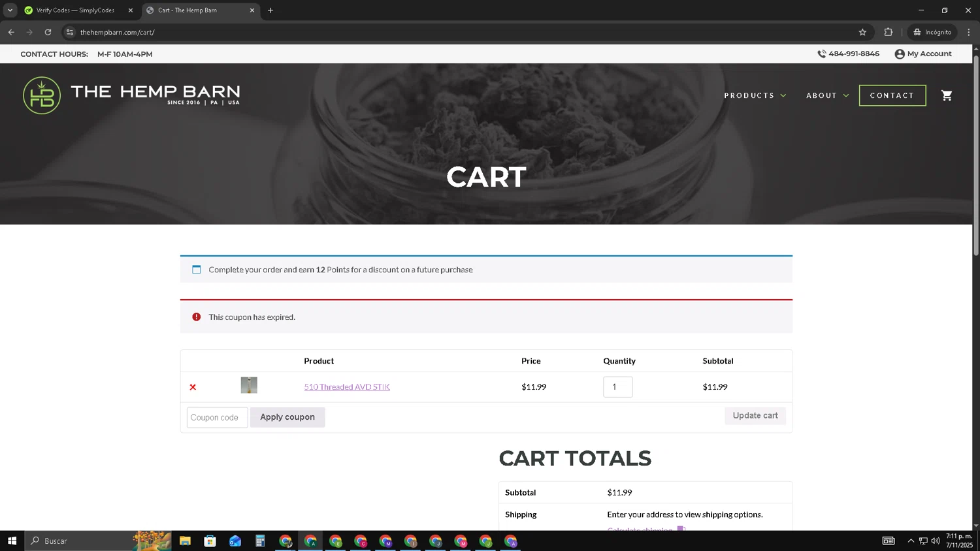Open Microsoft Store from the taskbar

tap(210, 541)
